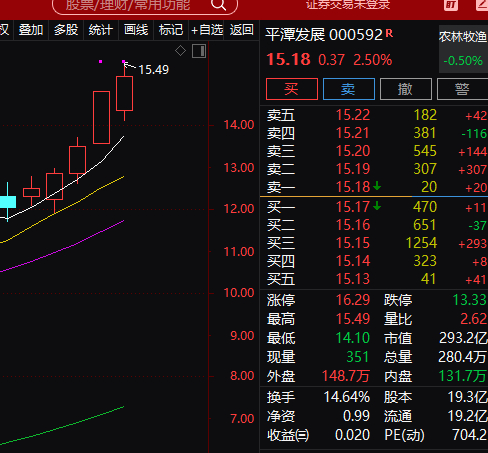Select 买二 price 15.16
The height and width of the screenshot is (453, 488).
pos(353,225)
